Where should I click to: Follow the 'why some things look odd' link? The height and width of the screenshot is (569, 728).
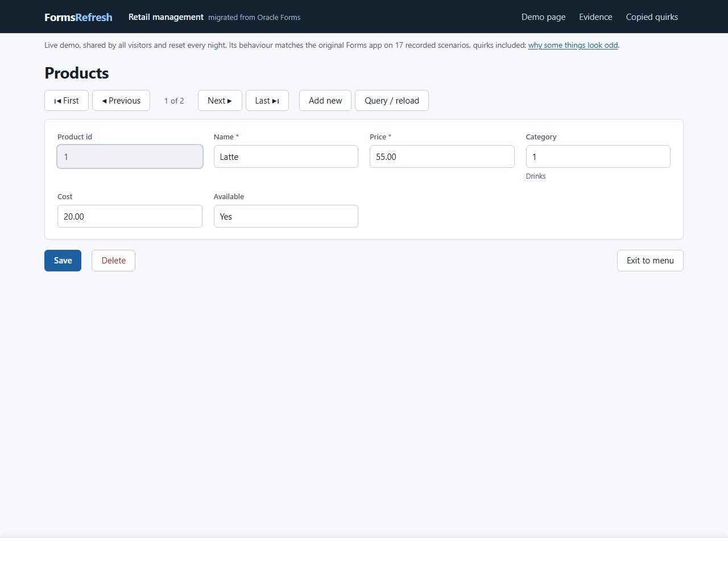click(x=573, y=46)
